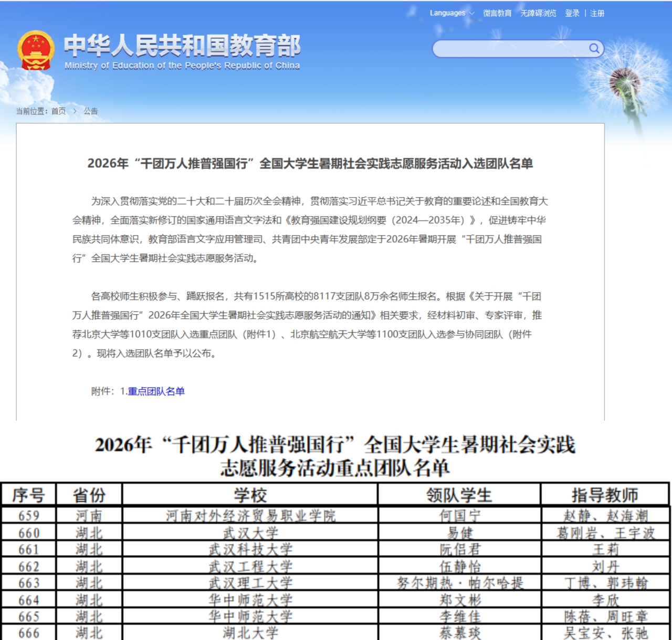Click serial number 663
The image size is (672, 640).
click(29, 583)
